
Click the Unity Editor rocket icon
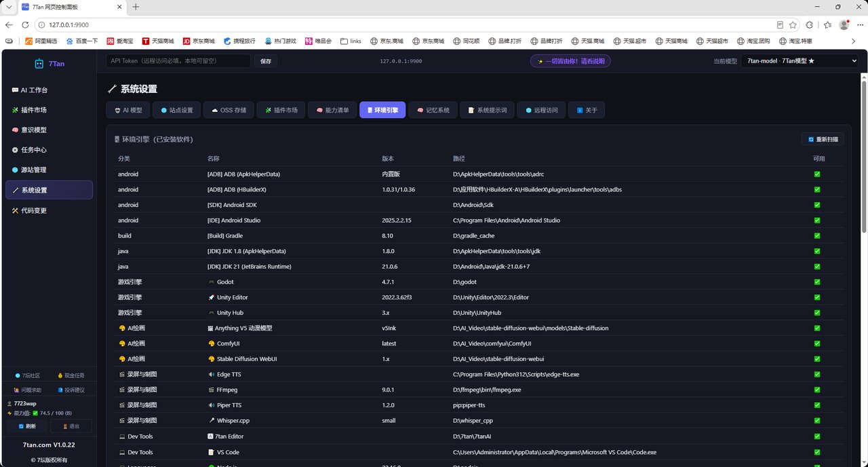click(x=211, y=297)
